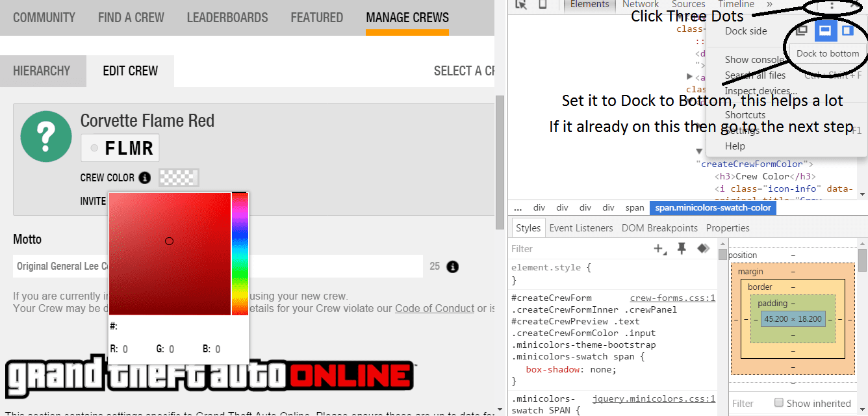The height and width of the screenshot is (416, 868).
Task: Choose Show console from the menu
Action: pos(754,60)
